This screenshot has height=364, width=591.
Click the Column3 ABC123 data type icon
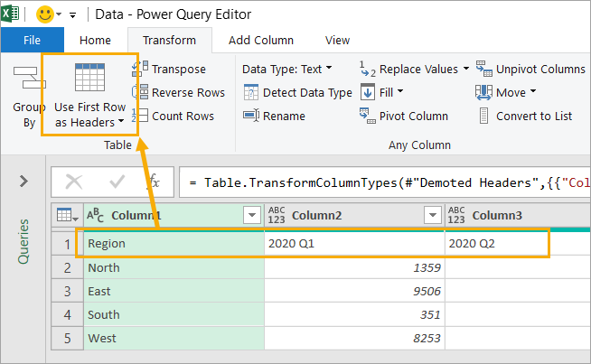coord(456,216)
